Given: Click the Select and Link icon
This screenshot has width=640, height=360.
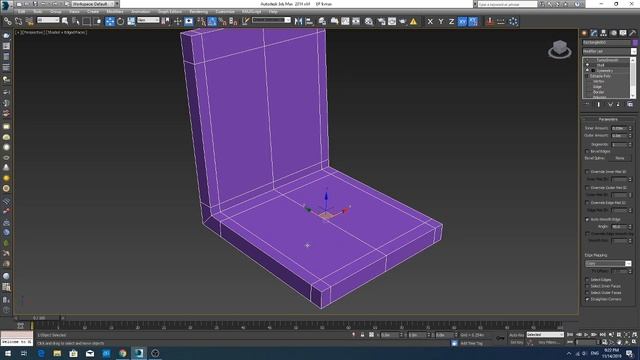Looking at the screenshot, I should point(8,21).
